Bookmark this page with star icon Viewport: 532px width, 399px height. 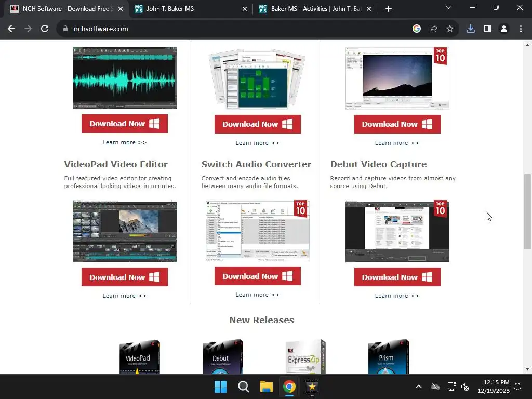point(450,29)
